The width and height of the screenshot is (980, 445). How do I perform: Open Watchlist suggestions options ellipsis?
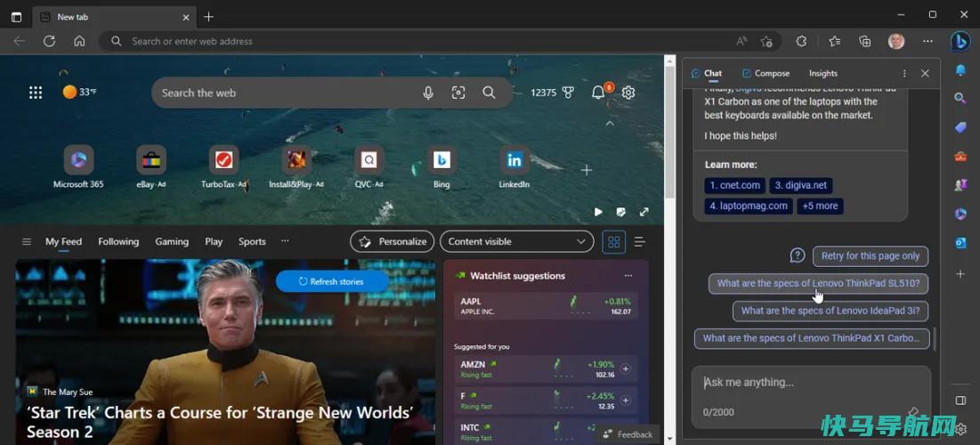pos(628,276)
